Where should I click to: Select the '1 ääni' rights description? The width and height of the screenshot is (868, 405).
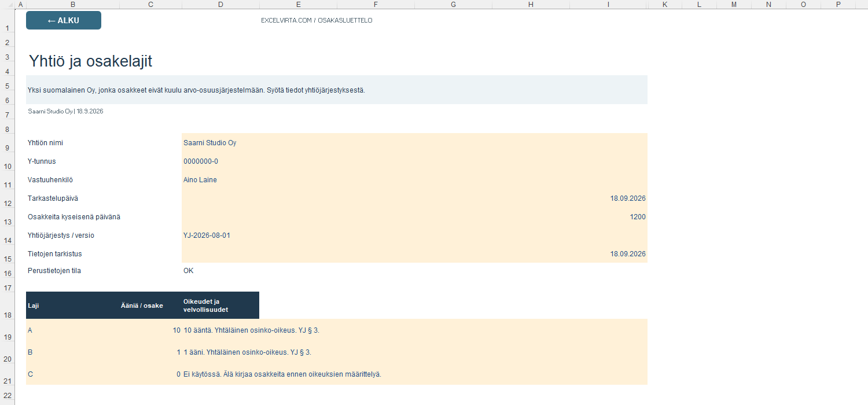tap(414, 352)
